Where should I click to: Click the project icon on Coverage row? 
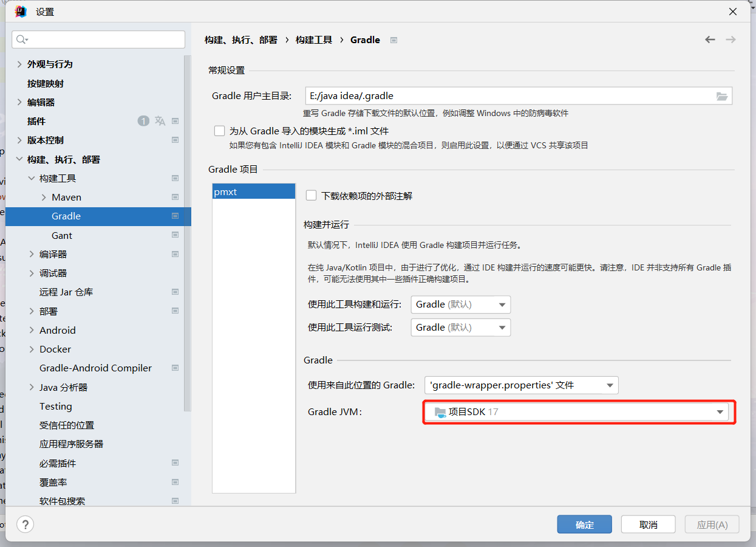(175, 482)
